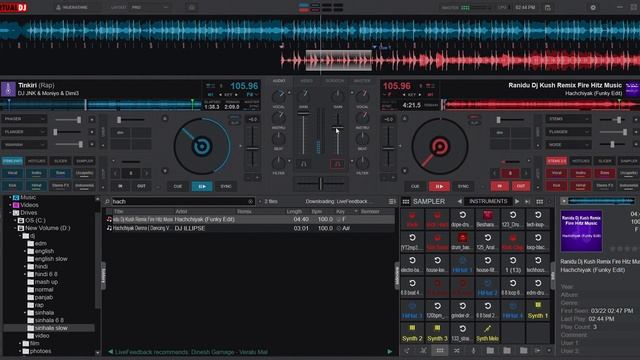Click the left deck jog wheel
The width and height of the screenshot is (640, 360).
(x=202, y=146)
